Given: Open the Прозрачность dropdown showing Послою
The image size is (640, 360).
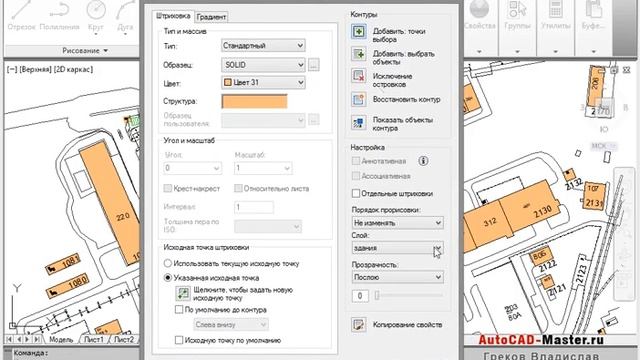Looking at the screenshot, I should (398, 277).
